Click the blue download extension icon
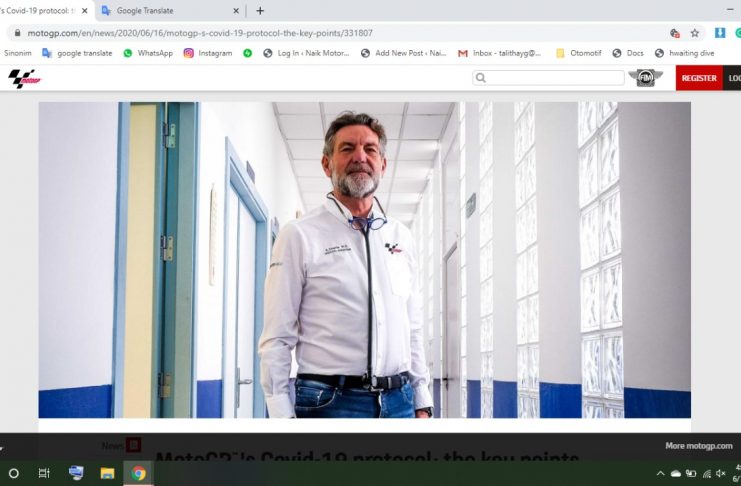 pos(719,33)
